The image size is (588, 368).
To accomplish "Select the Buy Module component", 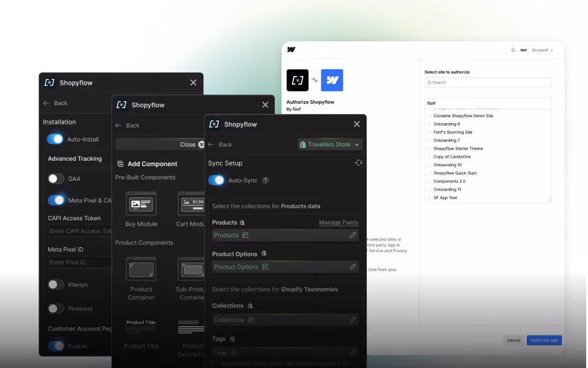I will tap(141, 210).
